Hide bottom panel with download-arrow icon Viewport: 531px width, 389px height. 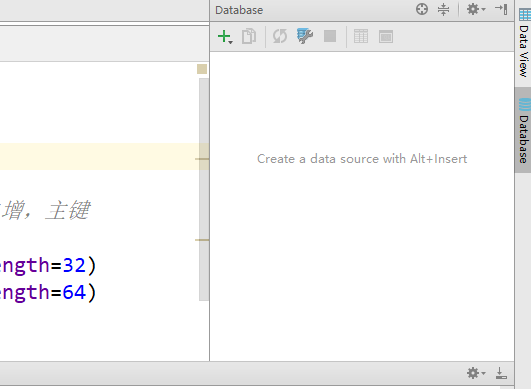pos(501,373)
